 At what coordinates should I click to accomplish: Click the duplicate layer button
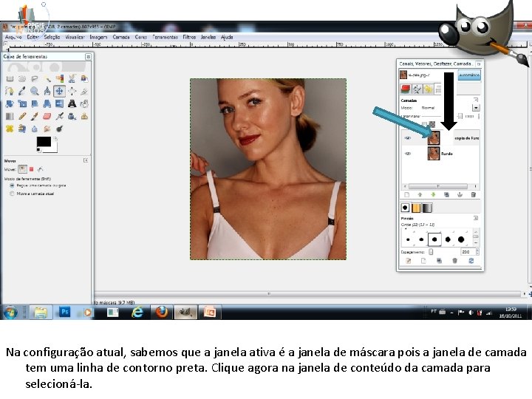pyautogui.click(x=446, y=195)
